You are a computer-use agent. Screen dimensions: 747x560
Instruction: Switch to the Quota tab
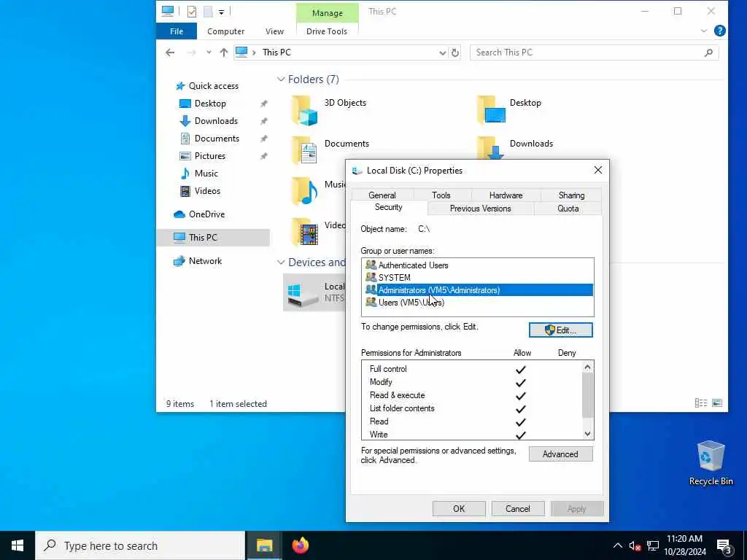click(x=568, y=209)
